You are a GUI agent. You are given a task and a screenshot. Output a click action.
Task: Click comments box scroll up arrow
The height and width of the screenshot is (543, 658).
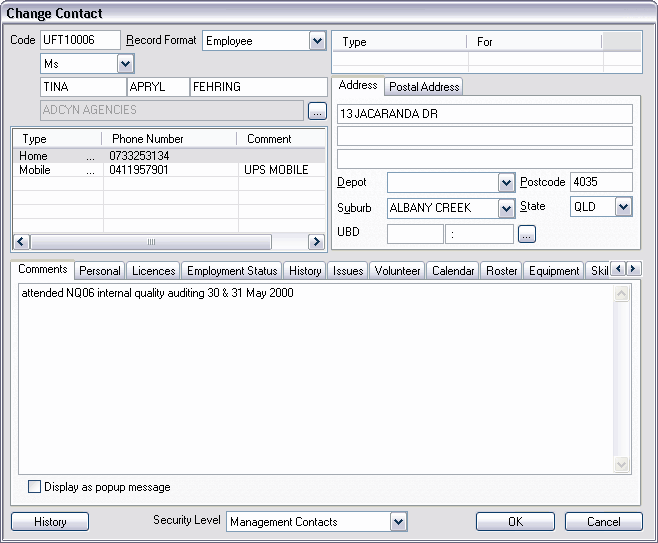tap(621, 294)
